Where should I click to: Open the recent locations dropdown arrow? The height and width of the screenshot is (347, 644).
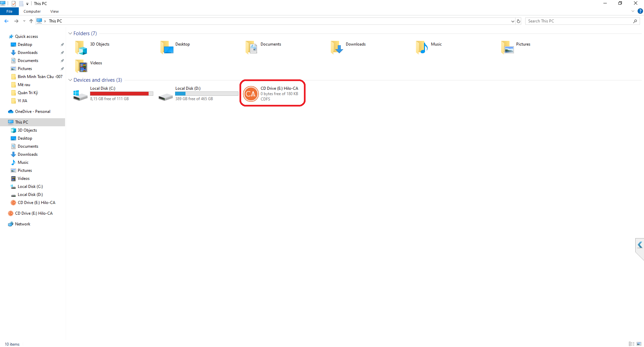tap(24, 21)
